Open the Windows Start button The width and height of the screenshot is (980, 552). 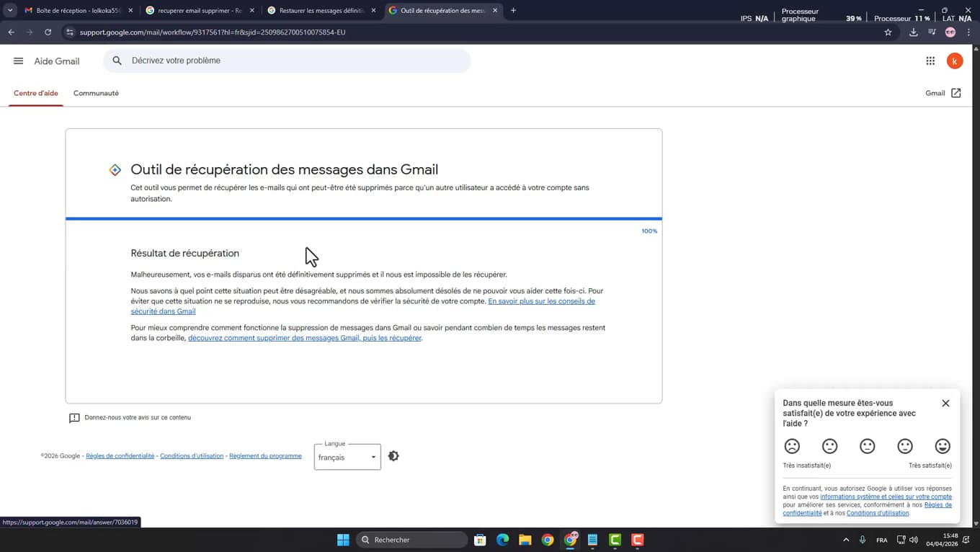point(343,540)
